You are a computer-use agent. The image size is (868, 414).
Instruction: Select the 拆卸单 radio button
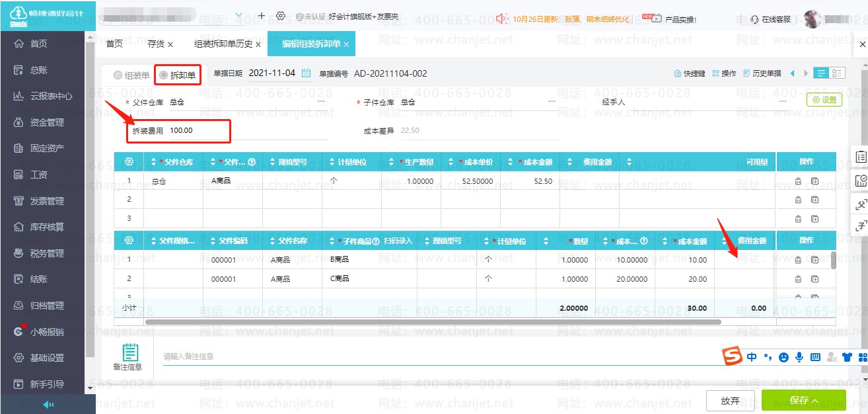pyautogui.click(x=163, y=75)
